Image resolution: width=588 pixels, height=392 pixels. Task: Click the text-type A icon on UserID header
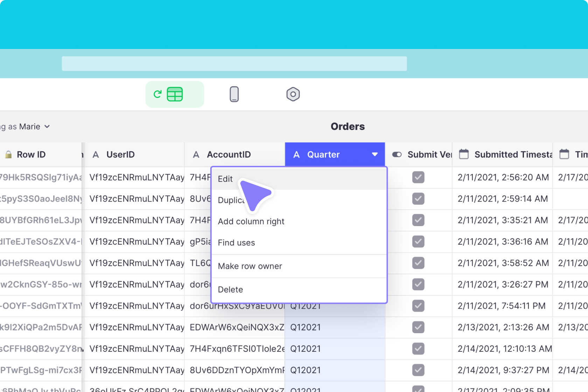coord(95,154)
